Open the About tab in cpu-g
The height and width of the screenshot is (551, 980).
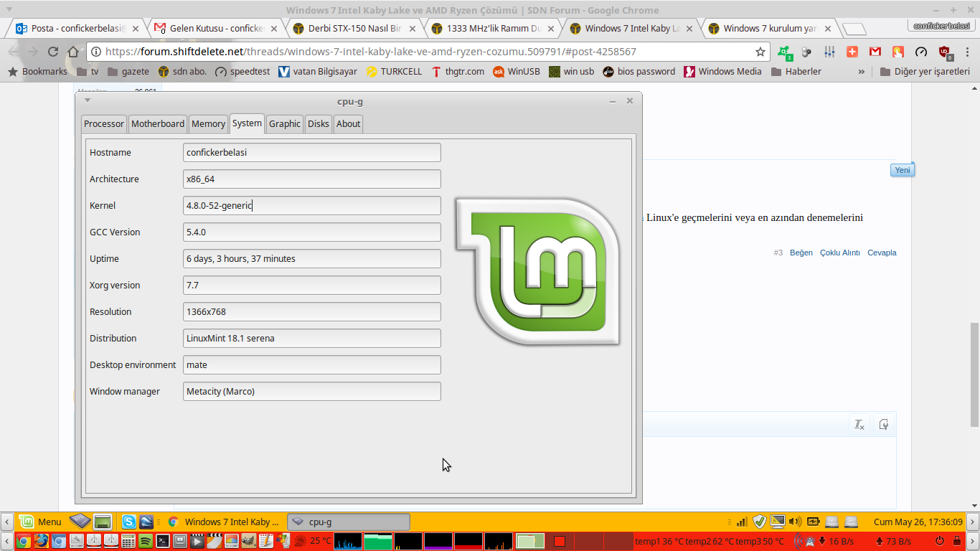348,123
